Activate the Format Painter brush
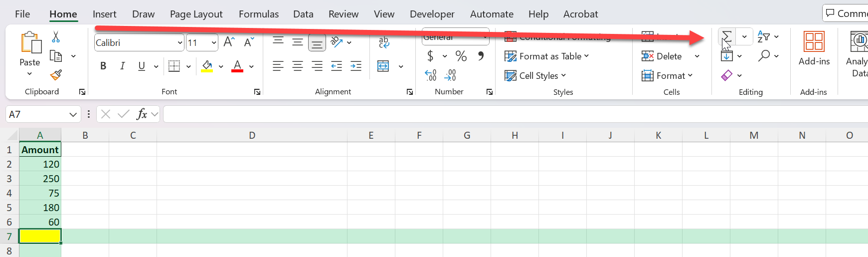868x257 pixels. (56, 75)
